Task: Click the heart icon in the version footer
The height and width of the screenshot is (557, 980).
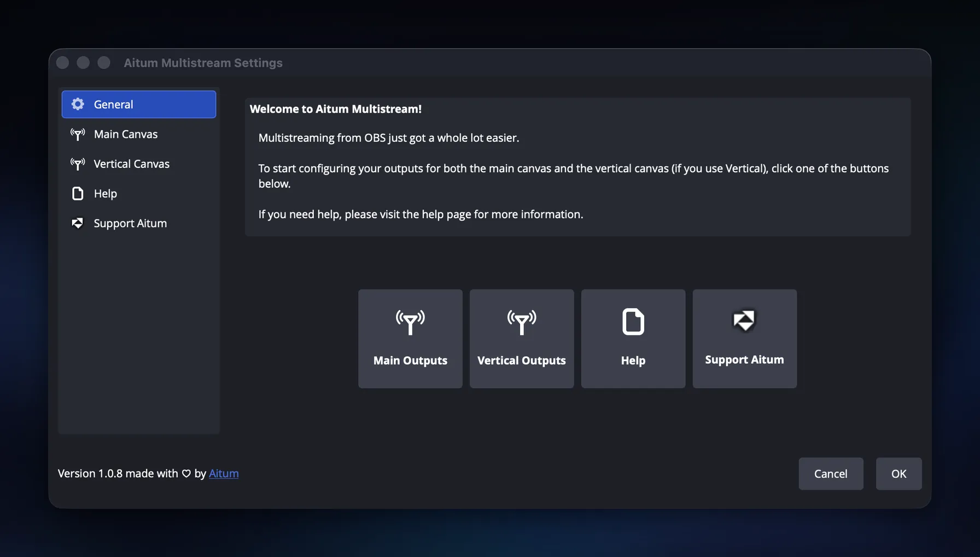Action: (186, 474)
